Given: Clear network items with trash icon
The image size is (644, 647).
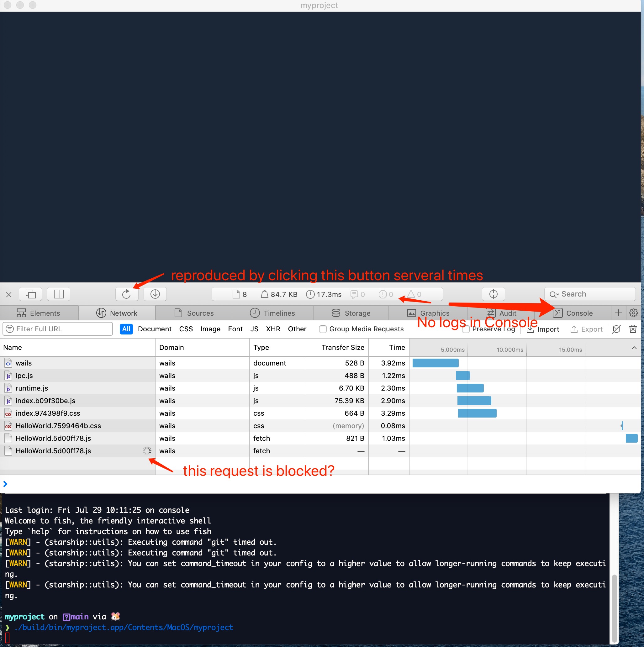Looking at the screenshot, I should click(x=633, y=329).
